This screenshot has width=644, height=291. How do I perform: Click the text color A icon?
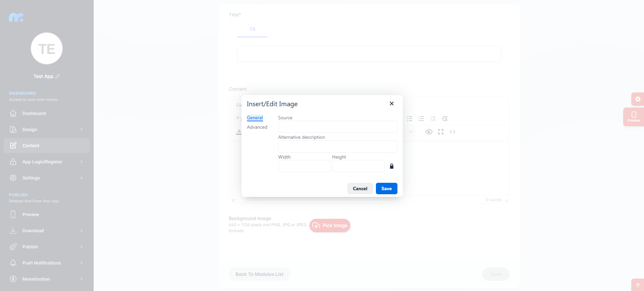(x=239, y=132)
